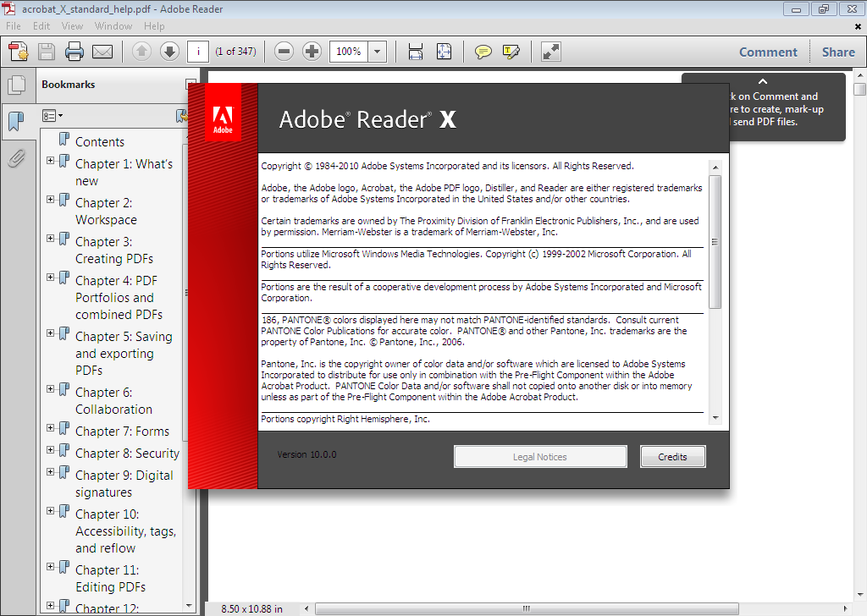
Task: Click the Save file icon
Action: 45,52
